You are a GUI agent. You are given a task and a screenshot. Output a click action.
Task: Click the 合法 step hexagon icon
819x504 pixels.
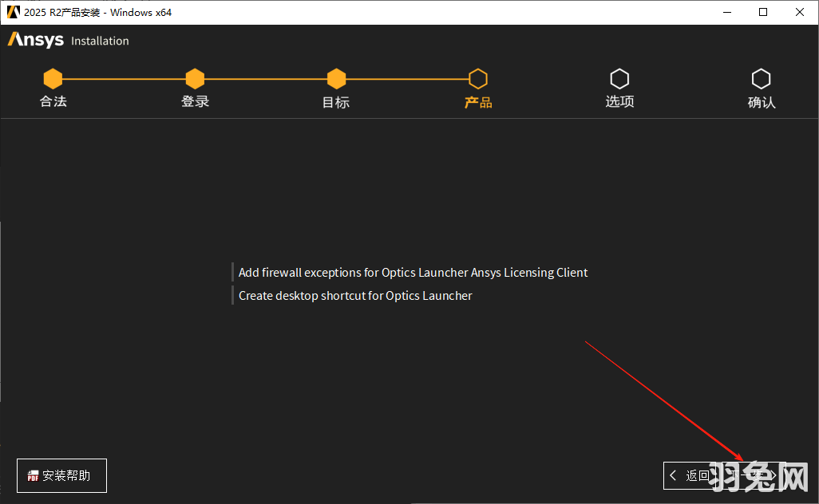pos(53,79)
